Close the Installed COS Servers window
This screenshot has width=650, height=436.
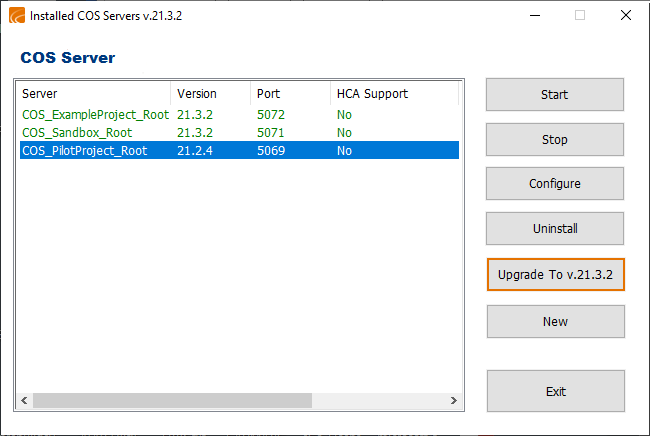pyautogui.click(x=625, y=16)
